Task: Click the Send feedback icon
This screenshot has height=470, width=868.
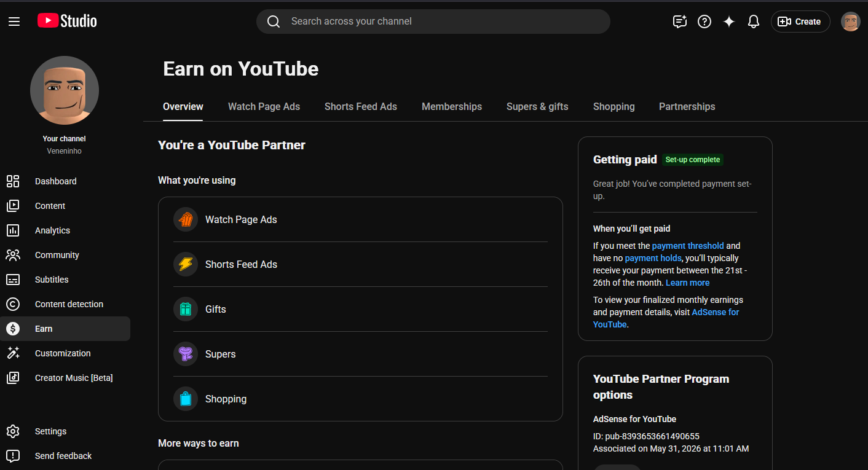Action: tap(13, 456)
